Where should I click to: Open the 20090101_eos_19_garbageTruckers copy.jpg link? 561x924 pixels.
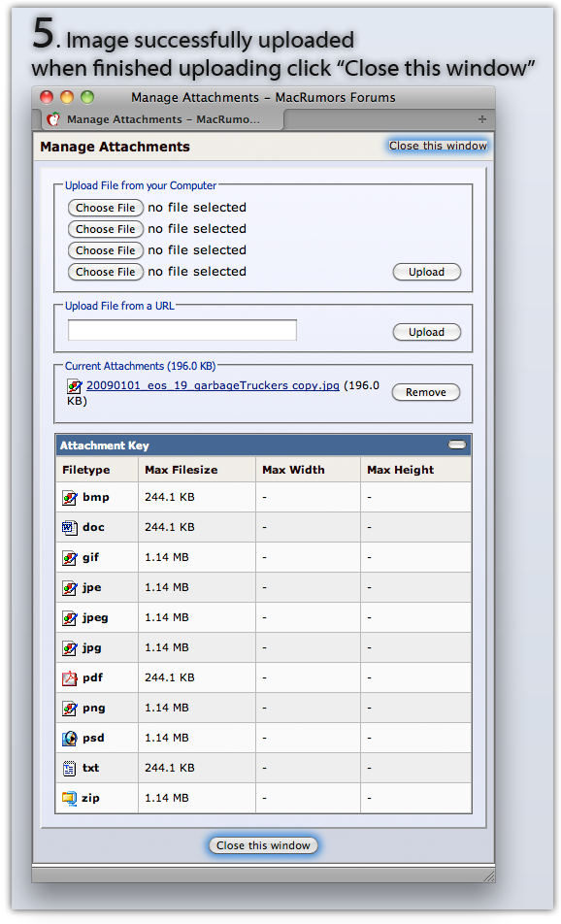pos(213,385)
